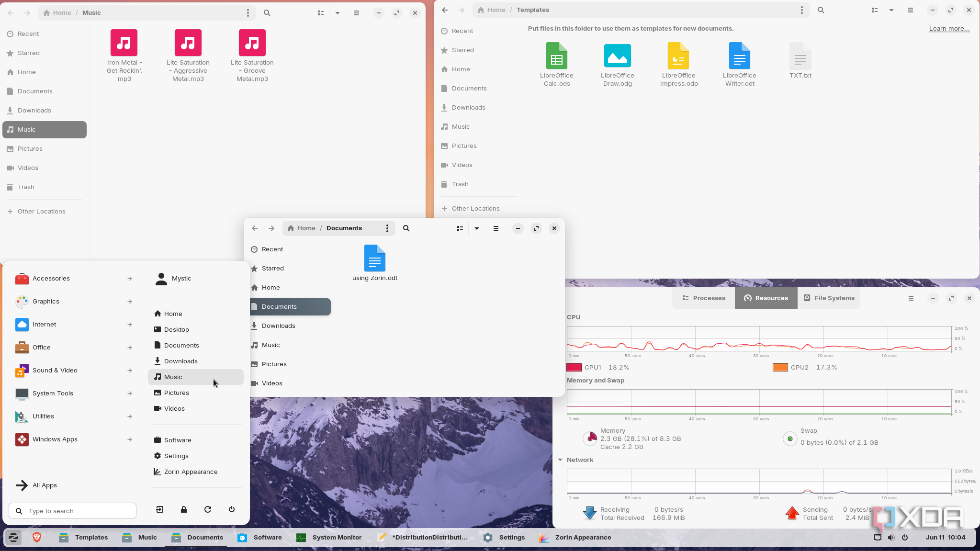Expand the Accessories category
Screen dimensions: 980x551
click(74, 279)
